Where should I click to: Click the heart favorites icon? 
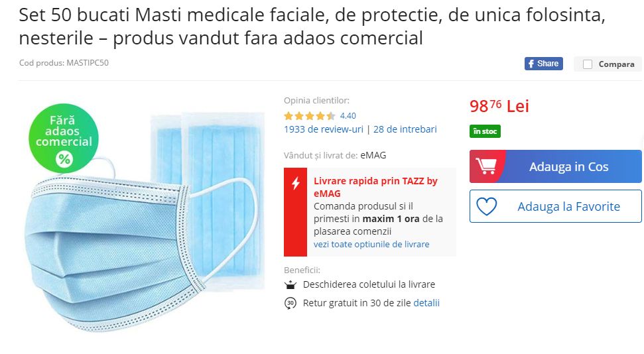coord(486,206)
